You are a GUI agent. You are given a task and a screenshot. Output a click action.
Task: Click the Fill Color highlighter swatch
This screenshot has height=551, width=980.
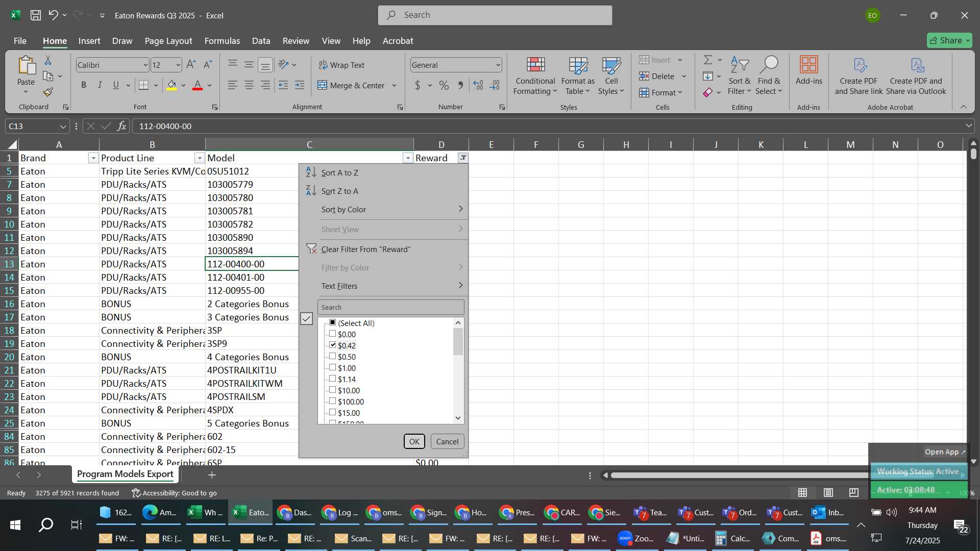[x=172, y=85]
